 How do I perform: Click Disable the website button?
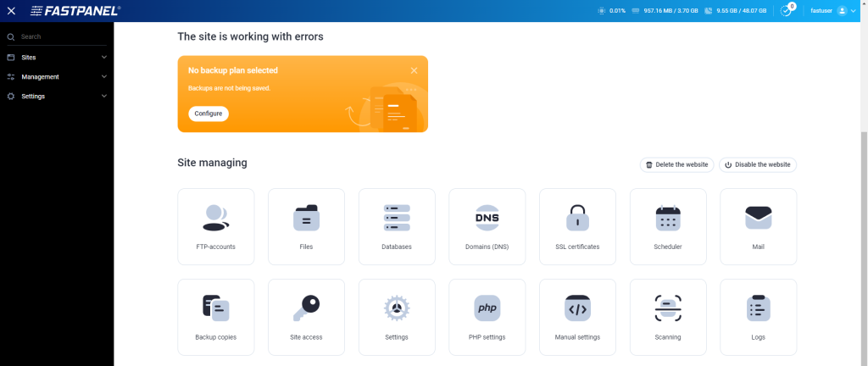758,165
